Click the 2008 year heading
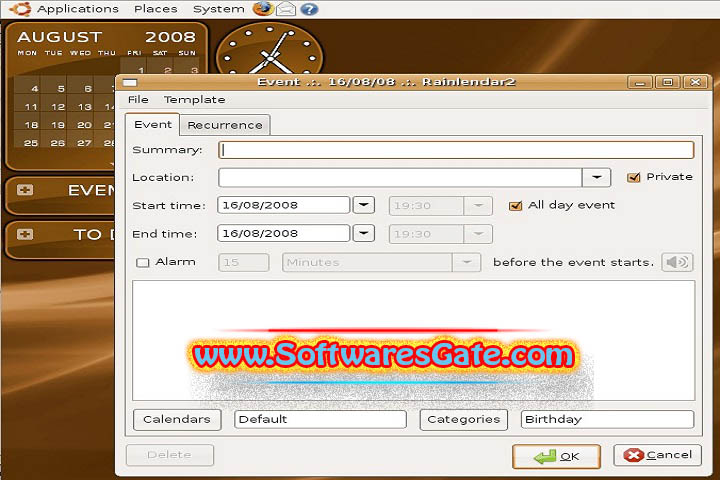 click(170, 37)
